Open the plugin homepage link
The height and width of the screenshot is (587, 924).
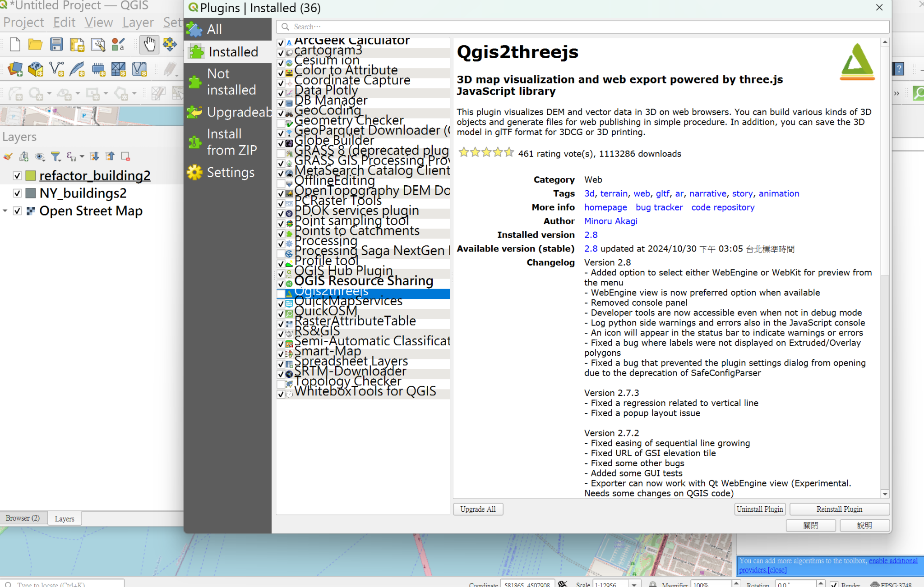coord(605,207)
